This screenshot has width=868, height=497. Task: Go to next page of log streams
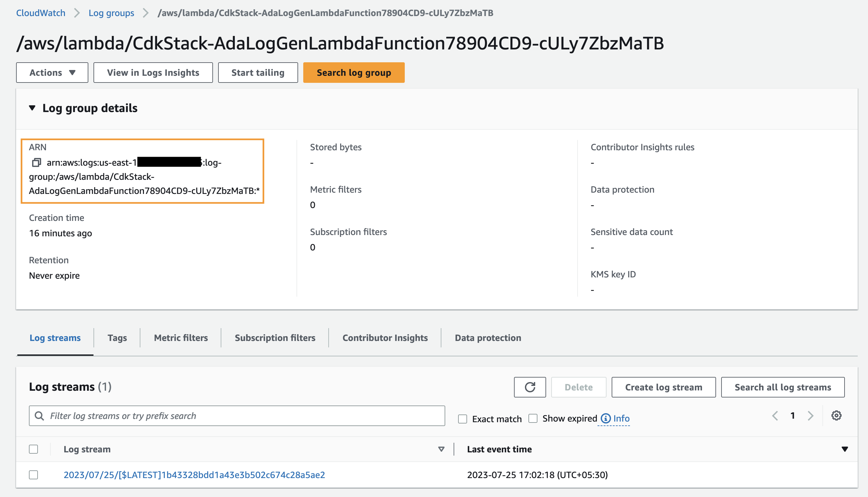[810, 416]
